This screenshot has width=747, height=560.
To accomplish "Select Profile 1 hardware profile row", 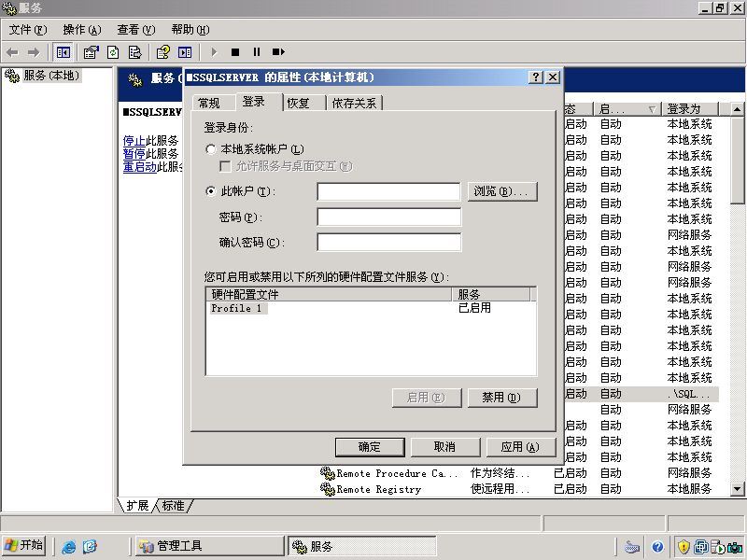I will (x=372, y=308).
